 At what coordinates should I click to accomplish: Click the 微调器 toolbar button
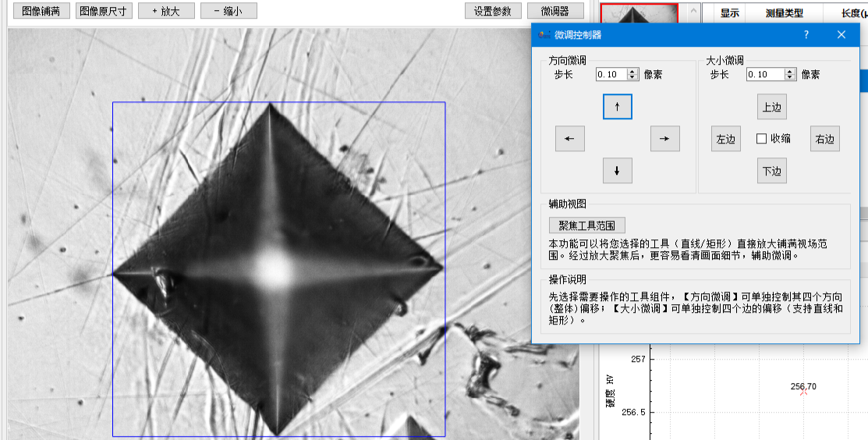(x=556, y=11)
